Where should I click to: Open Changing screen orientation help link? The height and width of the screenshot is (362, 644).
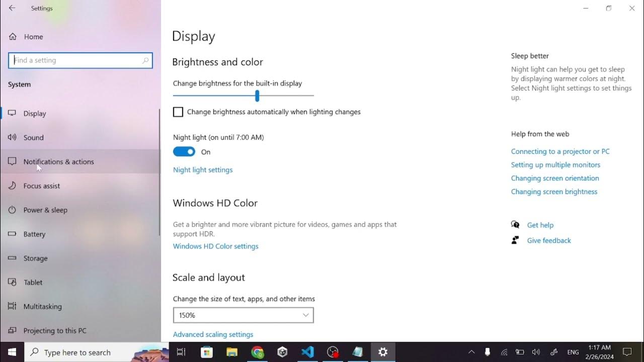[555, 178]
